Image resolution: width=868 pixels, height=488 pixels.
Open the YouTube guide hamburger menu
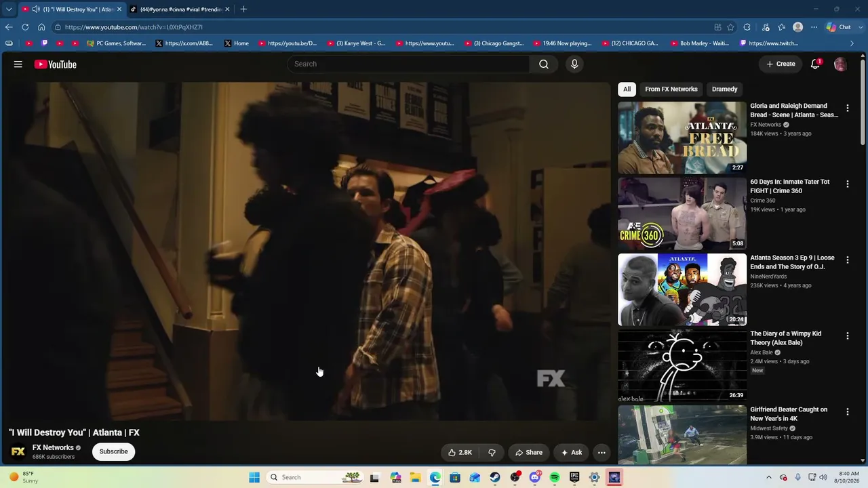(18, 64)
